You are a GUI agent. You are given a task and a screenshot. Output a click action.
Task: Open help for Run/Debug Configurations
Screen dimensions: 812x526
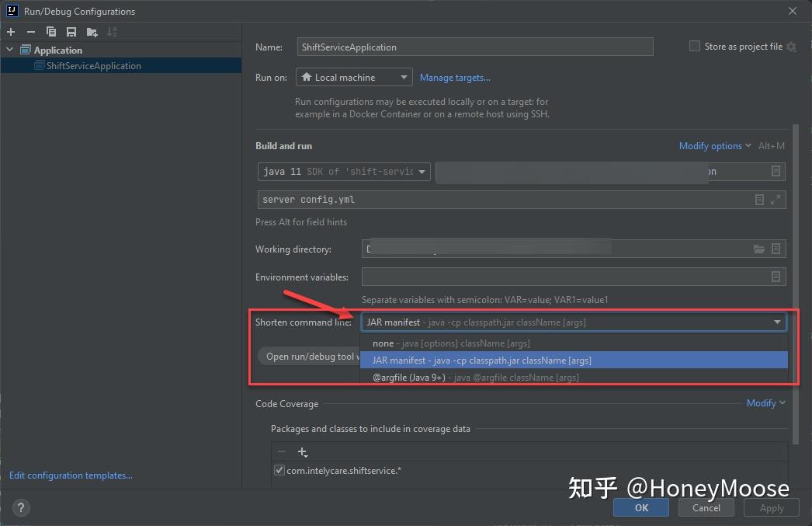click(20, 507)
